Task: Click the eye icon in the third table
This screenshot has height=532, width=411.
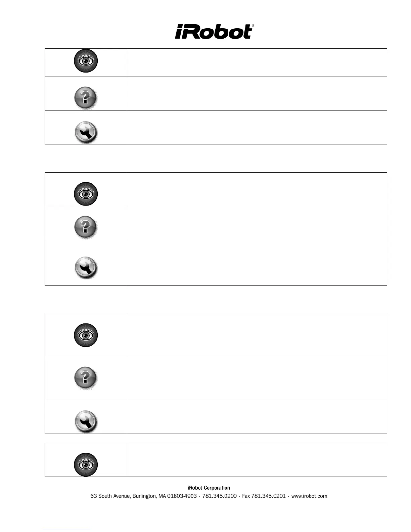Action: click(86, 335)
